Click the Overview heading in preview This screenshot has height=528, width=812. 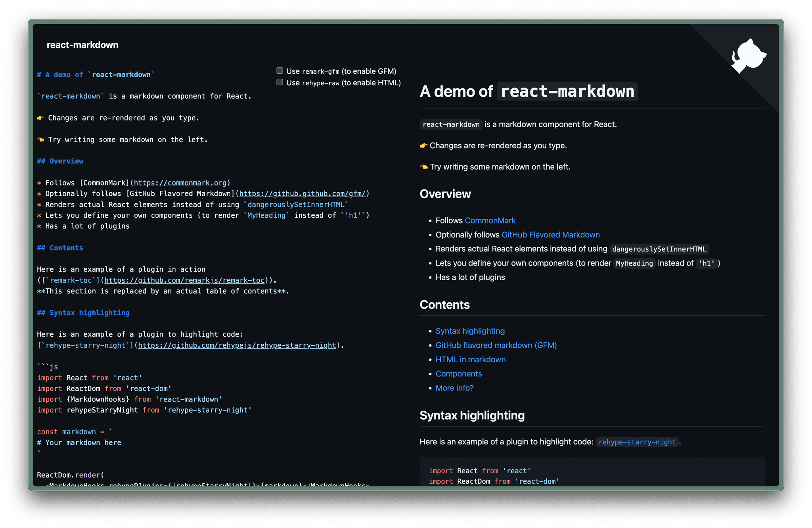[x=445, y=194]
